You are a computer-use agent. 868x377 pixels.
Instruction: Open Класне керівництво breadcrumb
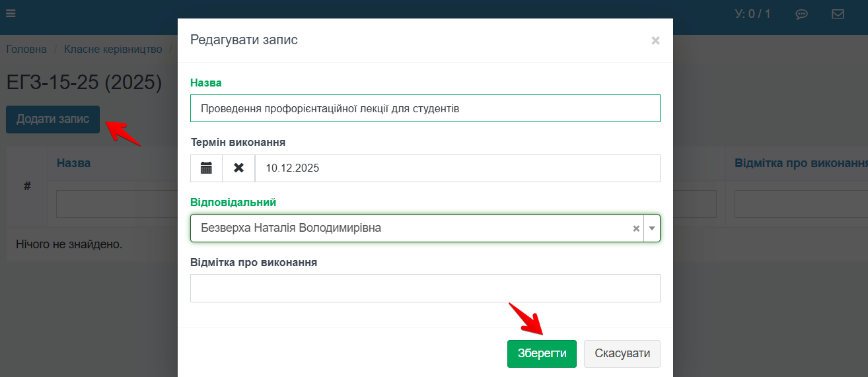tap(113, 50)
